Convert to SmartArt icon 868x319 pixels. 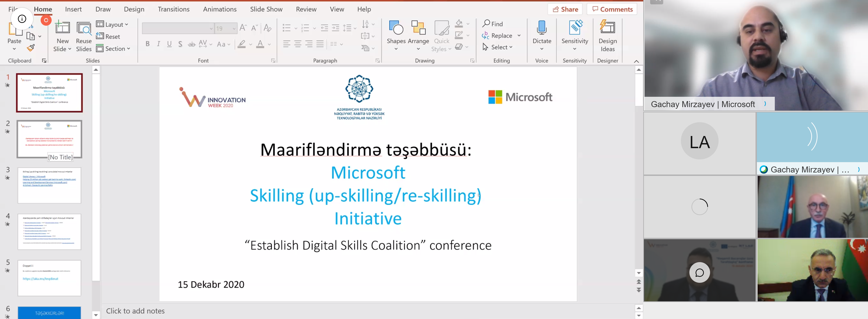368,48
